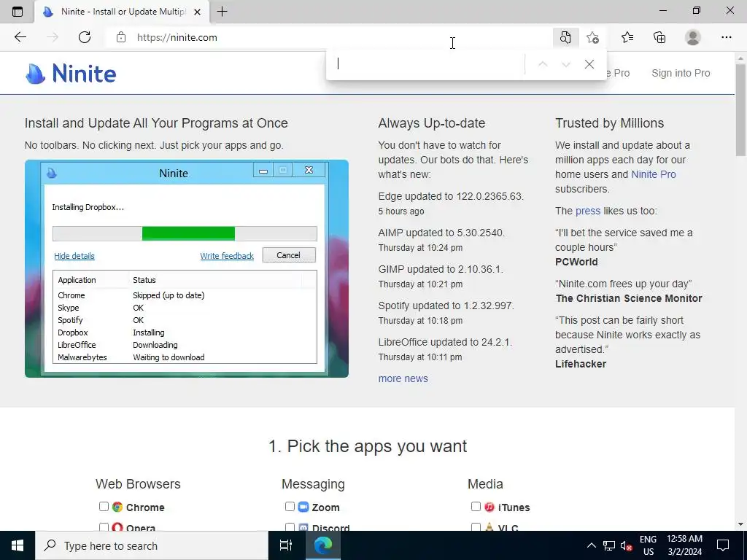The width and height of the screenshot is (747, 560).
Task: Click the Edge taskbar icon
Action: click(323, 545)
